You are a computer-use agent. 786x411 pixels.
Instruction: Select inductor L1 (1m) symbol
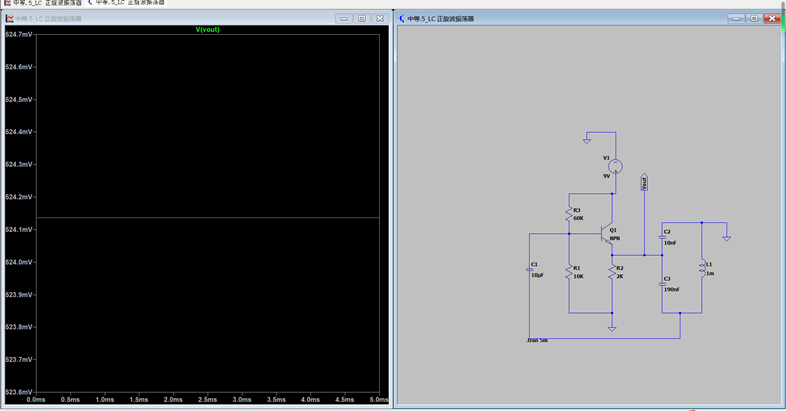pos(702,268)
